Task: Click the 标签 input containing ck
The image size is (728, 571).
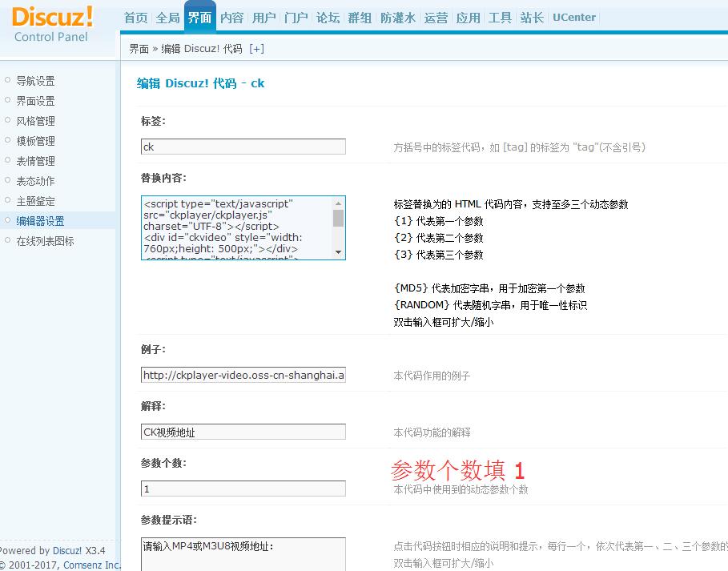Action: tap(243, 147)
